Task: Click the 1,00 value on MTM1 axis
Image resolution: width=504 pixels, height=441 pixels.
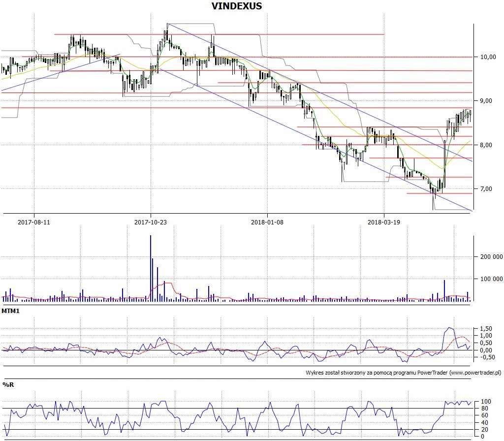Action: tap(486, 336)
